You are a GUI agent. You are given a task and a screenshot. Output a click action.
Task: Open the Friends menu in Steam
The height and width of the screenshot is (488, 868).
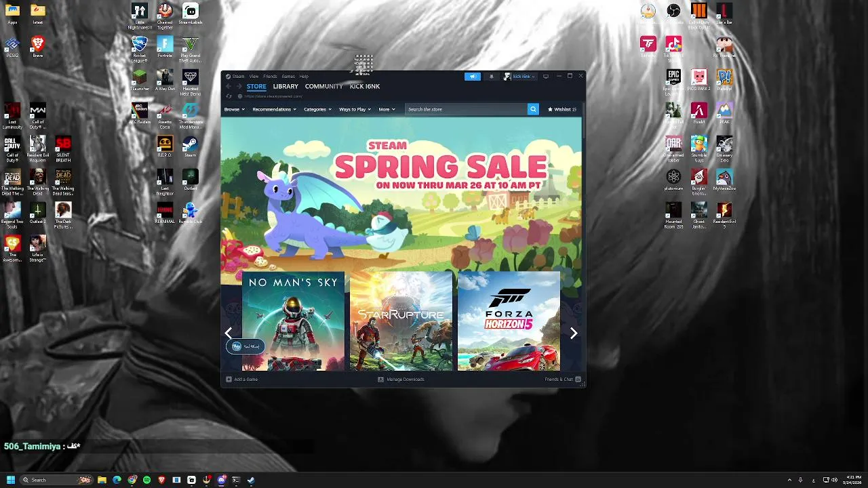pyautogui.click(x=270, y=77)
